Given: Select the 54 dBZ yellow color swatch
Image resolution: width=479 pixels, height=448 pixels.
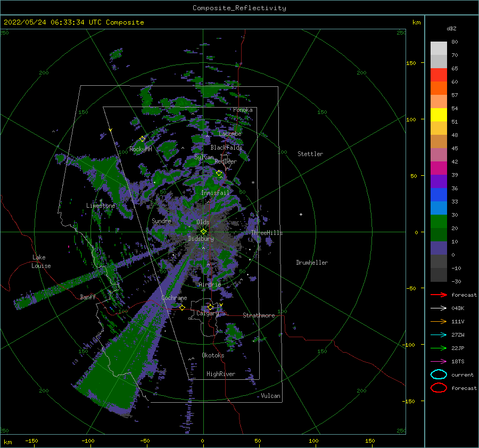Looking at the screenshot, I should (x=439, y=115).
